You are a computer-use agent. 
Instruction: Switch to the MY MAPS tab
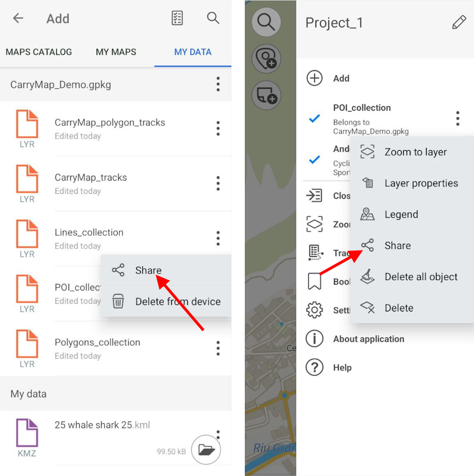(x=116, y=52)
